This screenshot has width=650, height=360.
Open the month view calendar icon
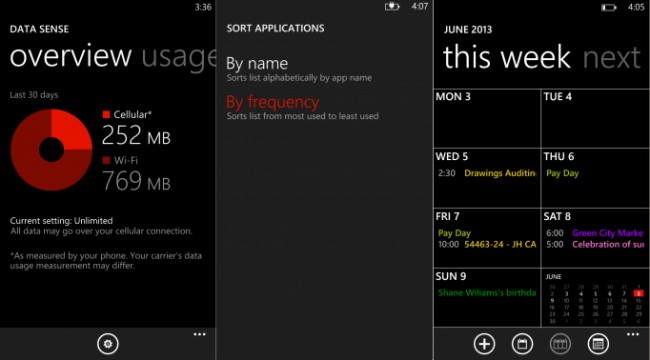(598, 344)
